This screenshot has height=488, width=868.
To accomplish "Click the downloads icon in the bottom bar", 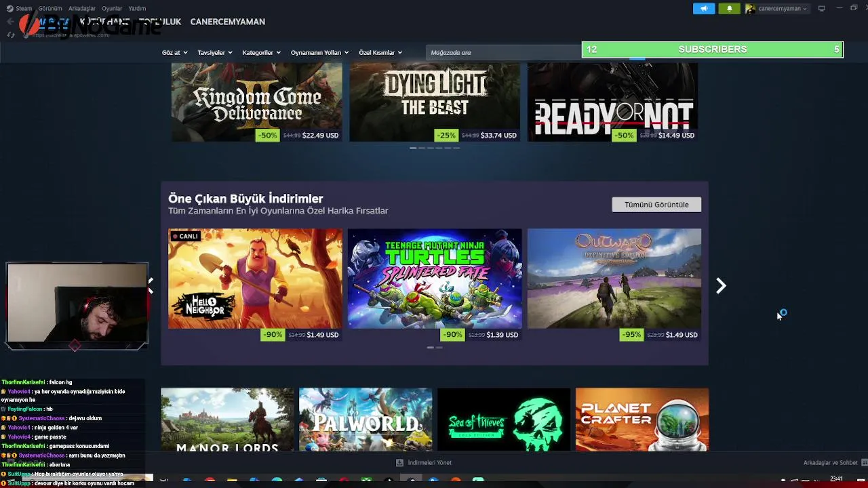I will pos(399,463).
